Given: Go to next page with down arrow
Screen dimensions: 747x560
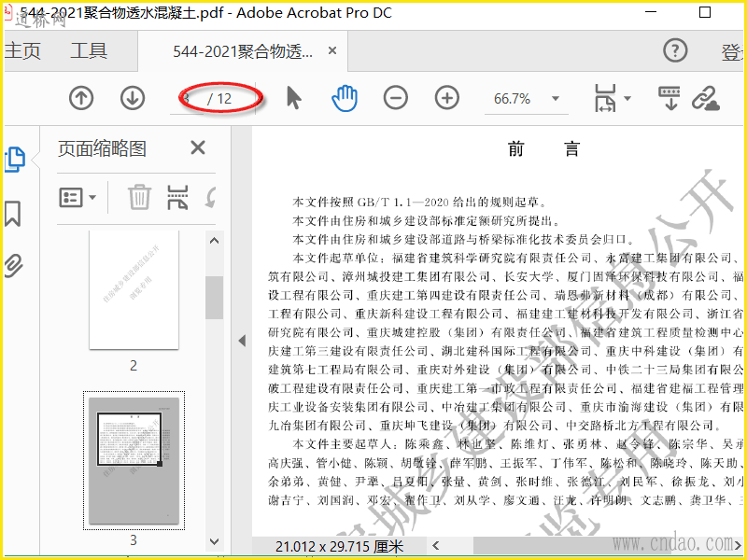Looking at the screenshot, I should pyautogui.click(x=132, y=98).
